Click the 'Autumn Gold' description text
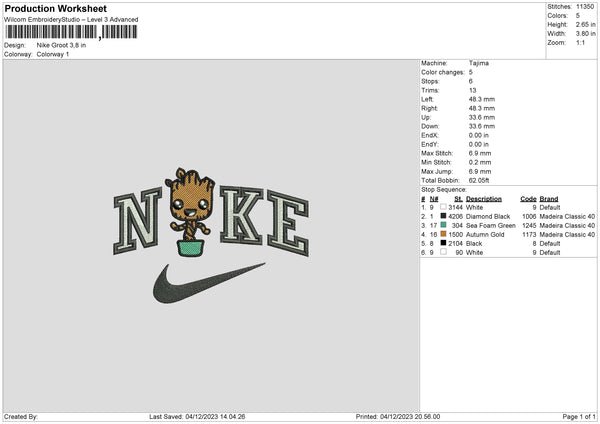This screenshot has height=424, width=600. tap(485, 235)
